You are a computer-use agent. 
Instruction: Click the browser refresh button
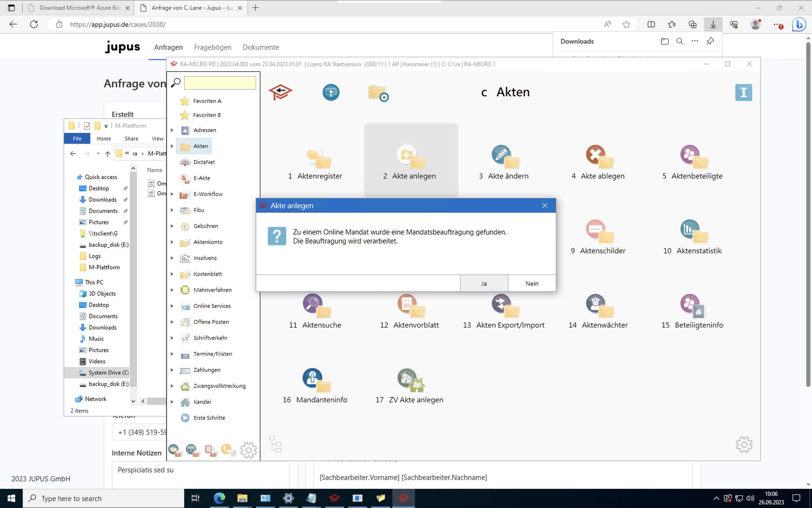(34, 24)
